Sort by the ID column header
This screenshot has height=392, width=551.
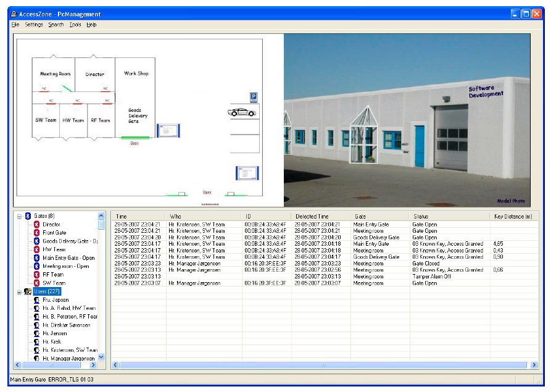266,216
